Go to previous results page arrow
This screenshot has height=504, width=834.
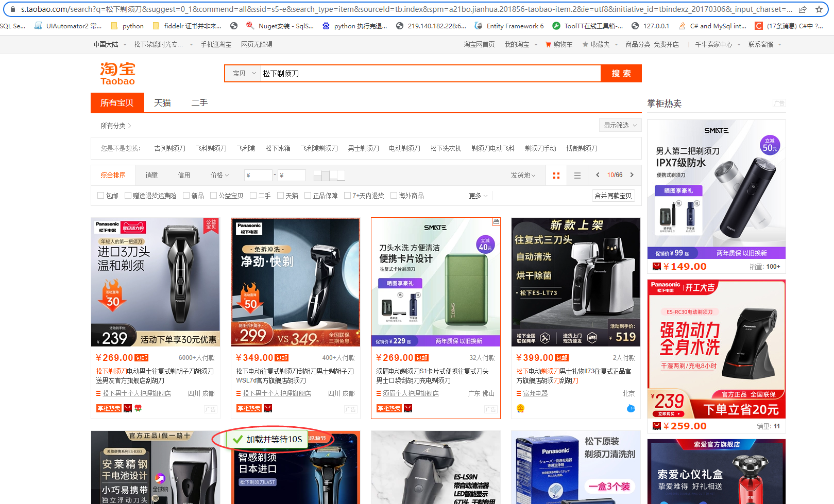coord(598,175)
